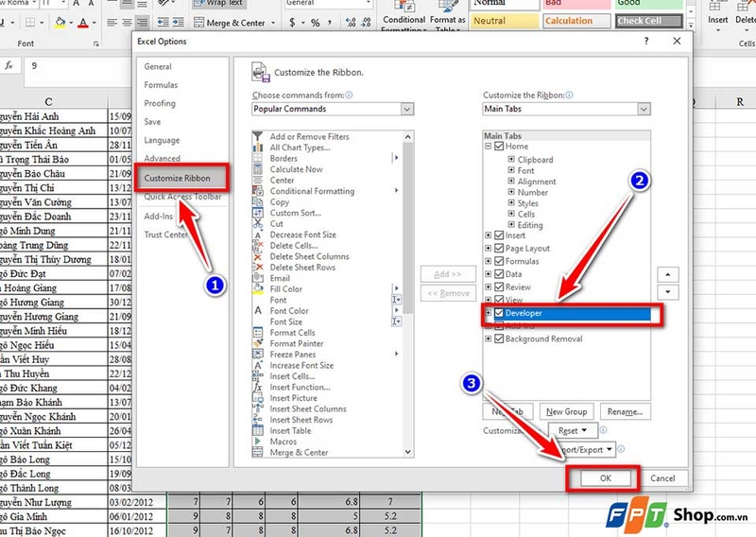Click the Cancel button

(x=662, y=478)
